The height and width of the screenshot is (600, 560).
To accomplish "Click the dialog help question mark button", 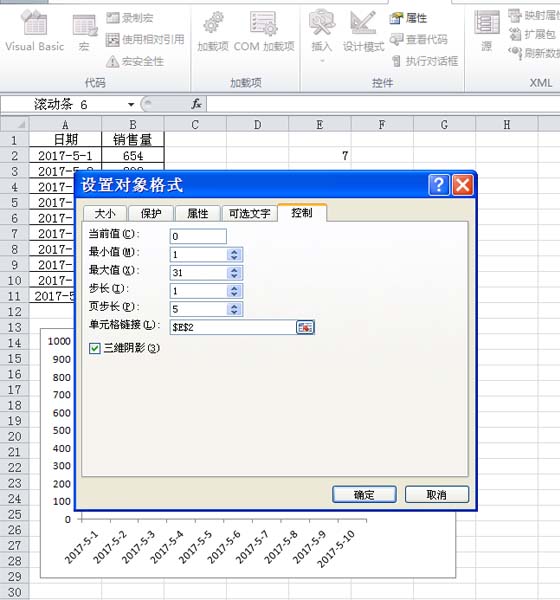I will coord(438,185).
